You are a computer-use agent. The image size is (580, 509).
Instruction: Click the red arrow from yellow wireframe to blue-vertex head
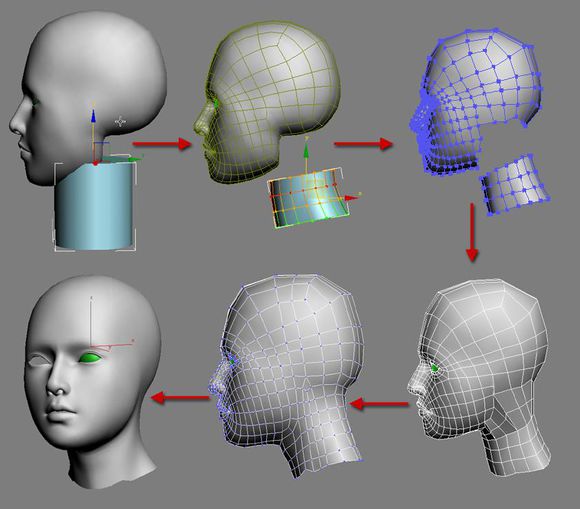coord(364,144)
